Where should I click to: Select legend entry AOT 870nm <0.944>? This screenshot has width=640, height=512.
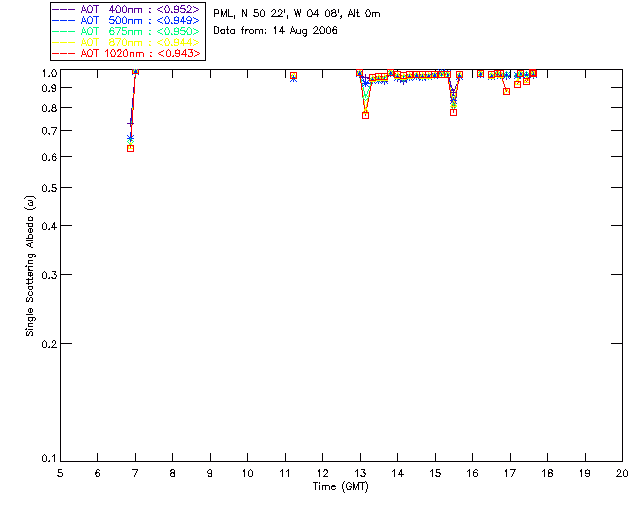point(127,42)
